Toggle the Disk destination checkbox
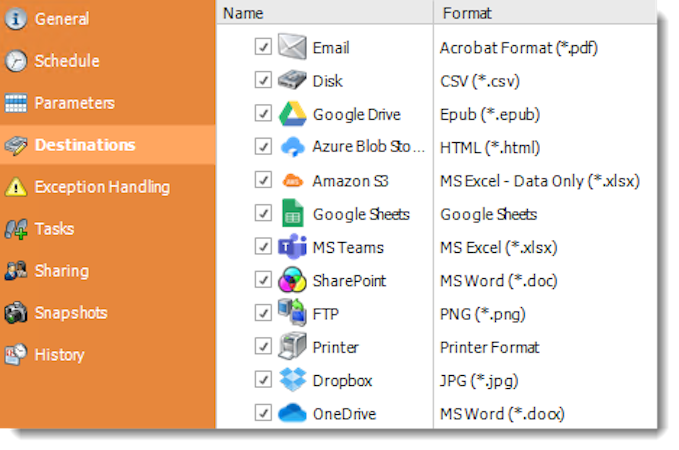This screenshot has height=450, width=679. [263, 80]
